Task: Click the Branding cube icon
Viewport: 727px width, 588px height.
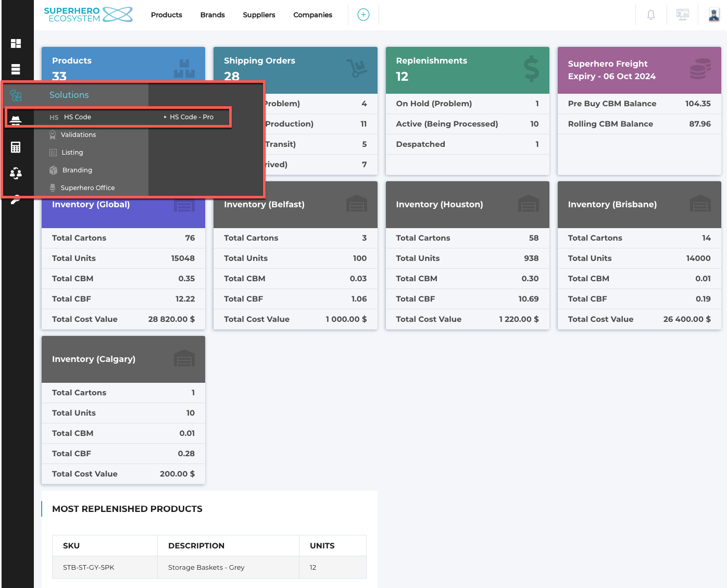Action: [x=53, y=170]
